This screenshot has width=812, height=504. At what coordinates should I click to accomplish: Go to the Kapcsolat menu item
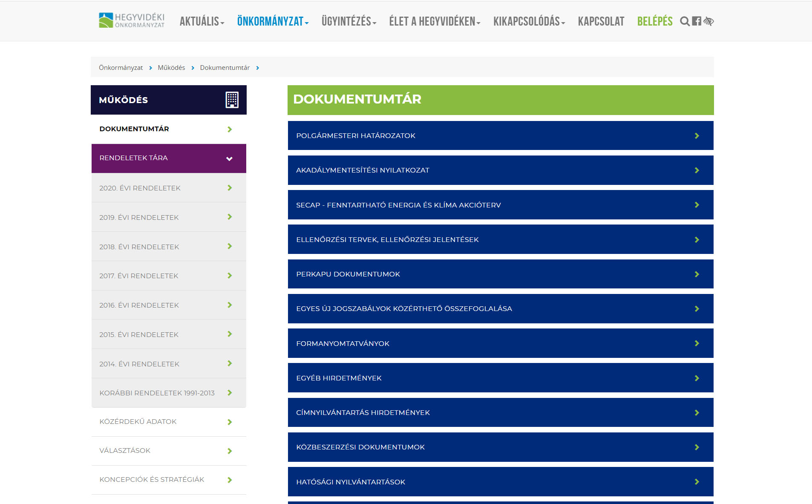[x=601, y=21]
